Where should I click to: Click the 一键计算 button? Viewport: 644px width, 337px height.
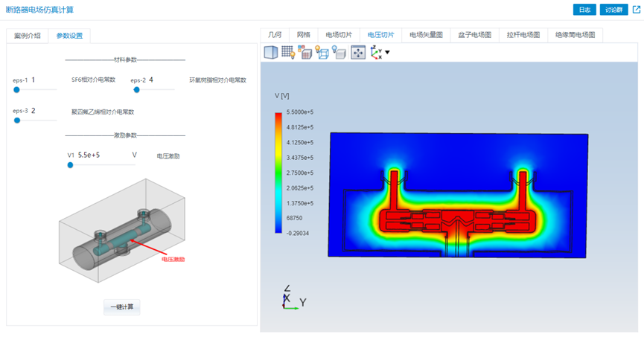(x=122, y=307)
